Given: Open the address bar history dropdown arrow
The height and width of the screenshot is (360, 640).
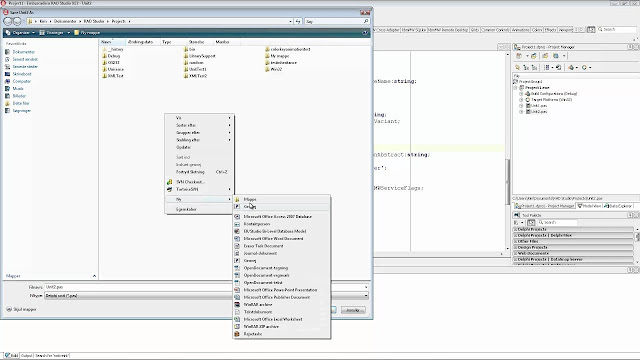Looking at the screenshot, I should pyautogui.click(x=290, y=21).
